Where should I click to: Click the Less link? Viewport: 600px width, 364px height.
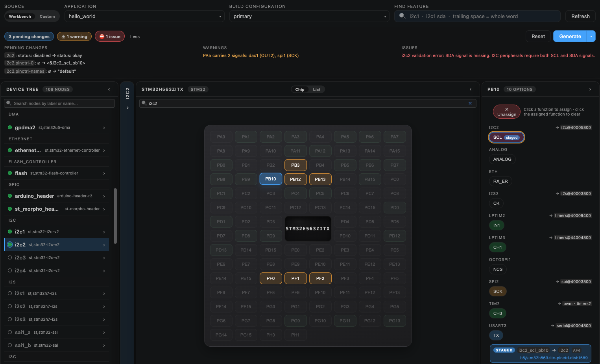(135, 37)
